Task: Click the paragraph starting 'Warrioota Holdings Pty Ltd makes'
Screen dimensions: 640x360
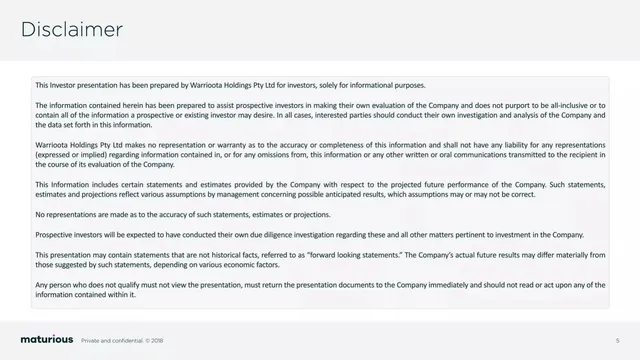Action: click(320, 155)
